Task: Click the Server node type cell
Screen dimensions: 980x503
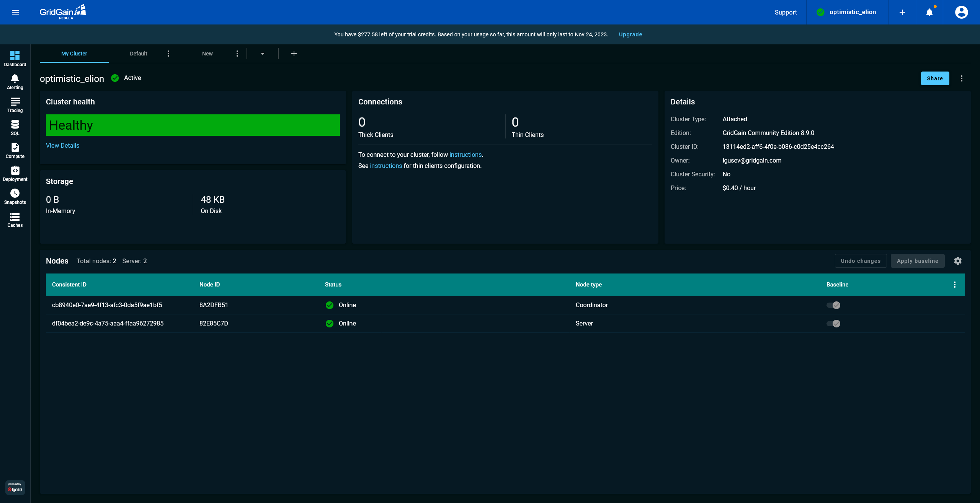Action: click(x=584, y=324)
